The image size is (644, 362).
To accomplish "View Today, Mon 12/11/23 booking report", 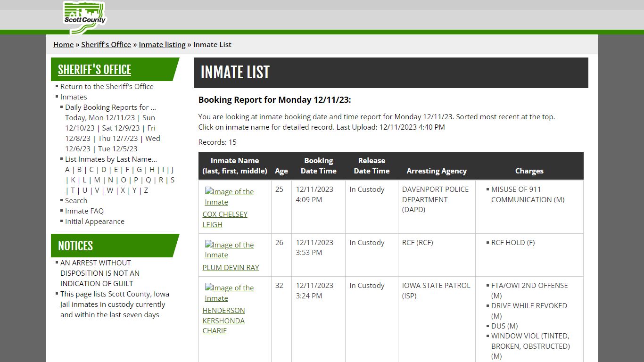I will pos(100,117).
